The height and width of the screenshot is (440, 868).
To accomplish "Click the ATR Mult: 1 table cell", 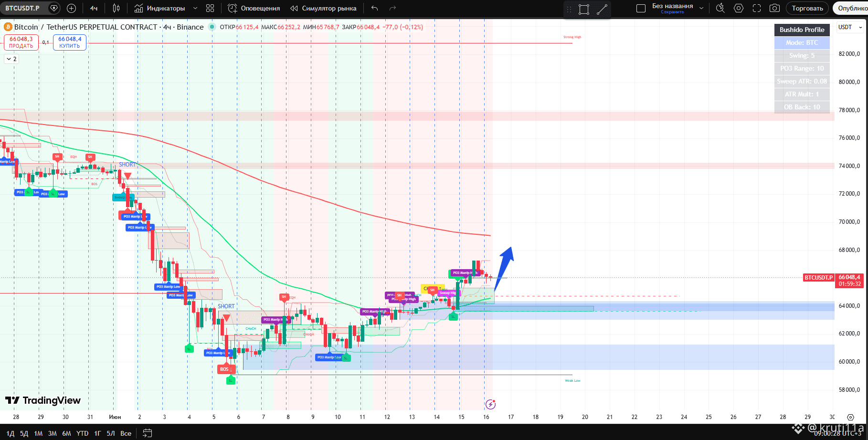I will point(802,94).
